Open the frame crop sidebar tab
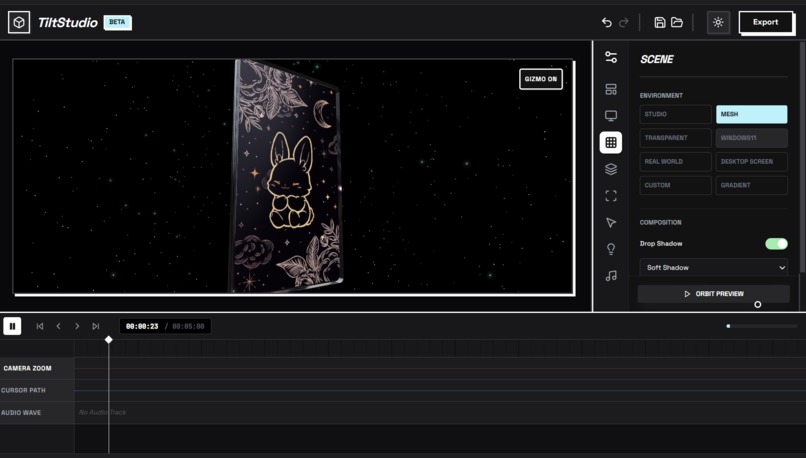 tap(611, 196)
